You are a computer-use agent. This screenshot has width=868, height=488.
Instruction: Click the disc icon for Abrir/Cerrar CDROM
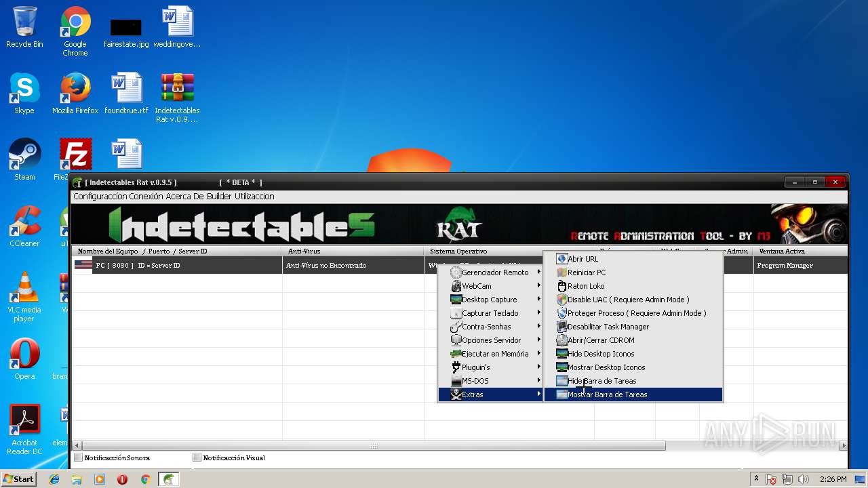point(561,340)
